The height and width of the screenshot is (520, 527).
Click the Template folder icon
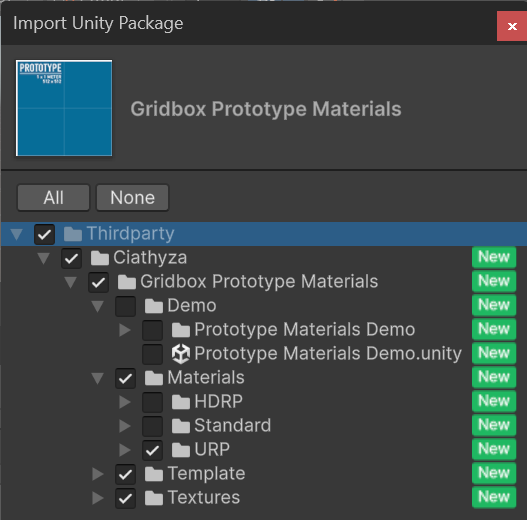click(154, 474)
